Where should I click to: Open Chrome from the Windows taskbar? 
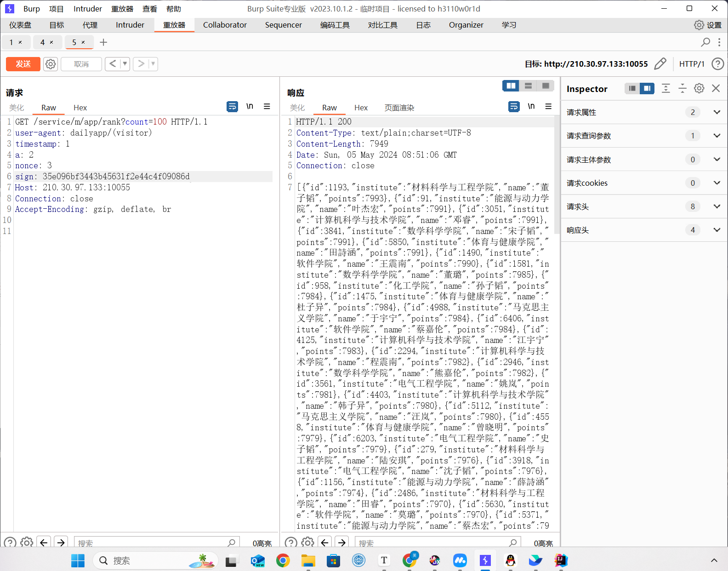[283, 560]
